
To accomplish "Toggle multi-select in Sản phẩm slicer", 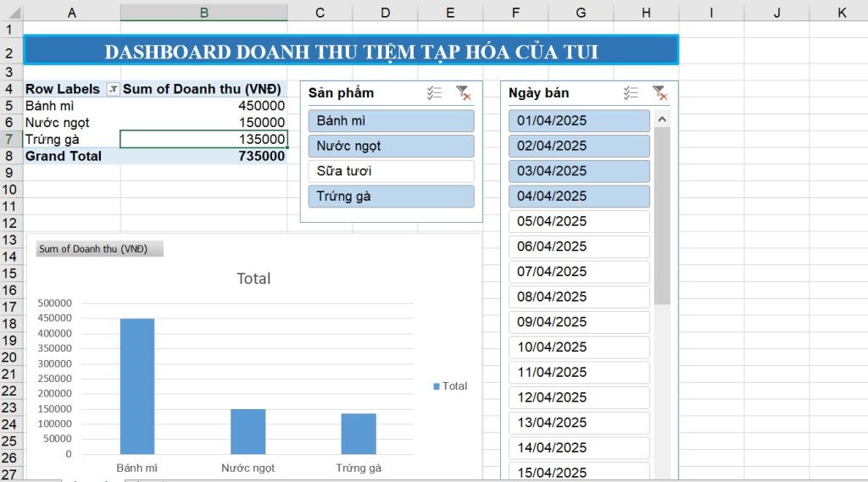I will (435, 93).
